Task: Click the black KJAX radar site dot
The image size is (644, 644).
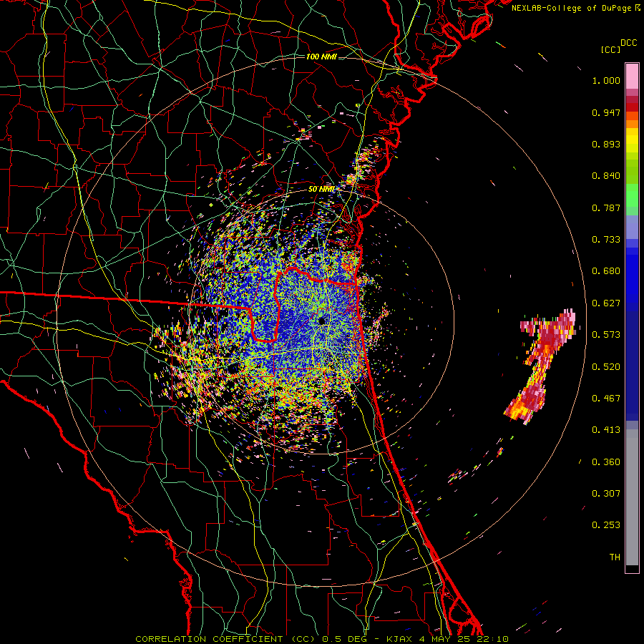Action: (321, 321)
